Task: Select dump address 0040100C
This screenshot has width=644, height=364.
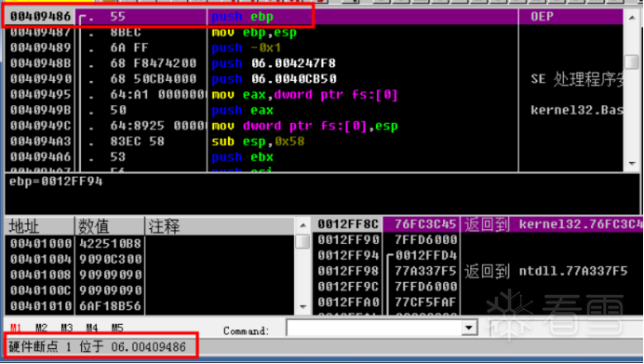Action: [40, 290]
